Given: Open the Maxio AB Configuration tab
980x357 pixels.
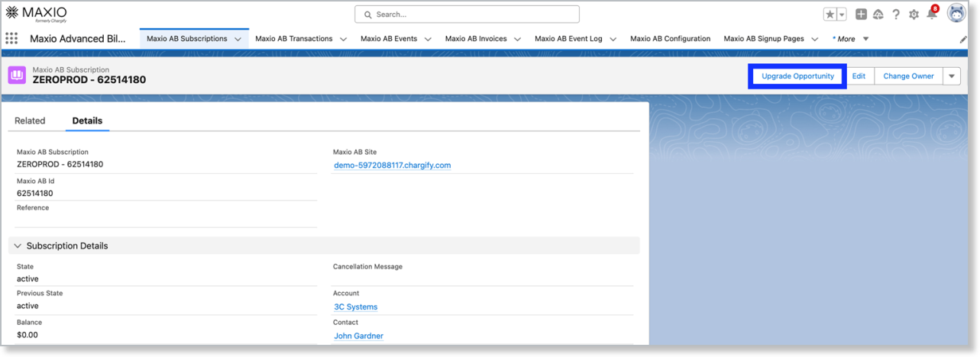Looking at the screenshot, I should [670, 39].
